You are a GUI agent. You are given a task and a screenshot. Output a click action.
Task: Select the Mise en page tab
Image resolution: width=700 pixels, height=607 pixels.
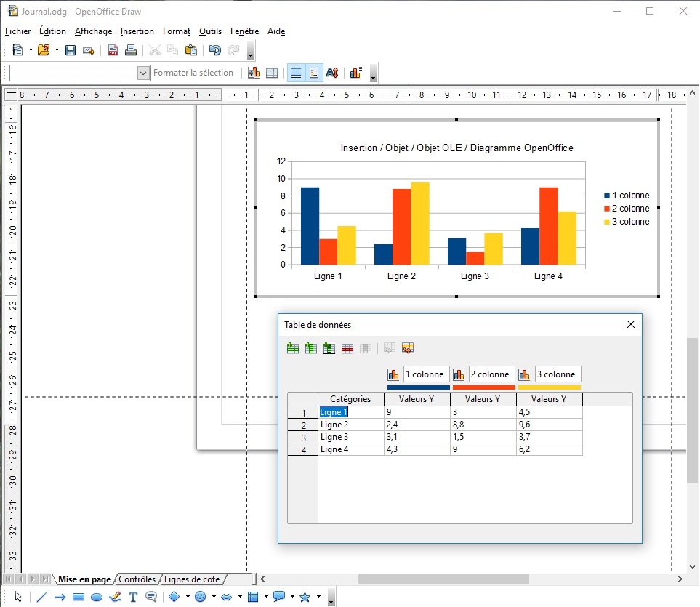(84, 579)
